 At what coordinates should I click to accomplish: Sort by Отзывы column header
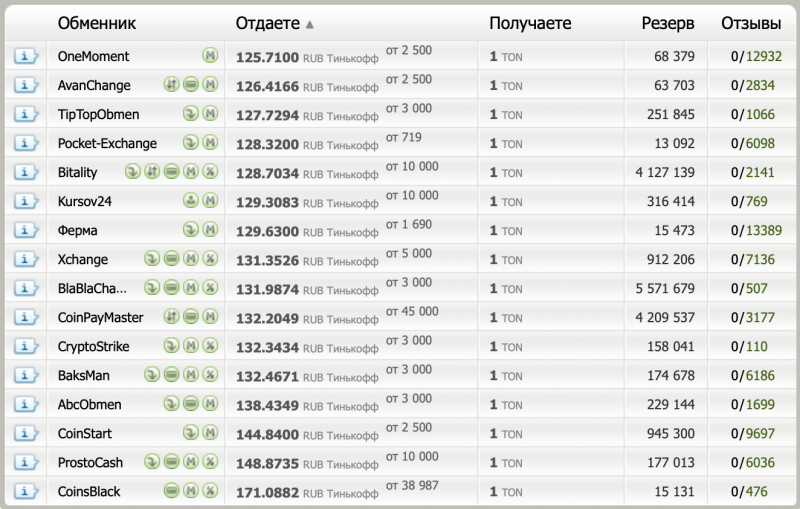click(751, 23)
